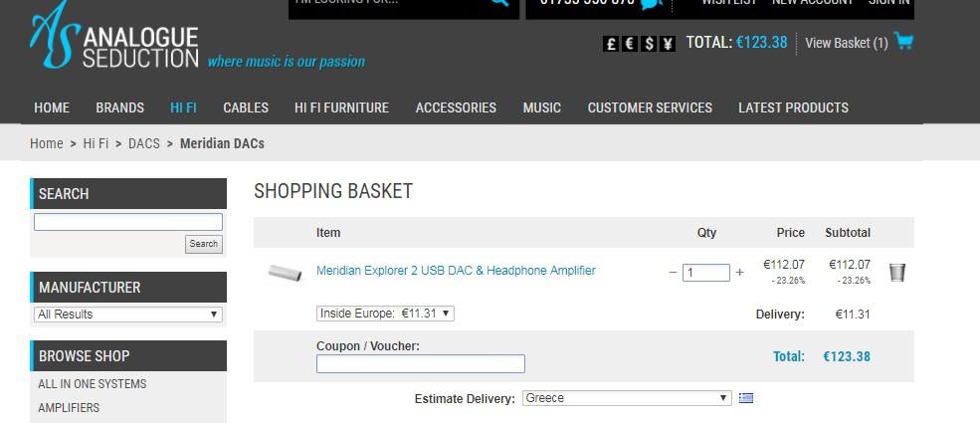980x423 pixels.
Task: Open the Manufacturer All Results dropdown
Action: [x=128, y=315]
